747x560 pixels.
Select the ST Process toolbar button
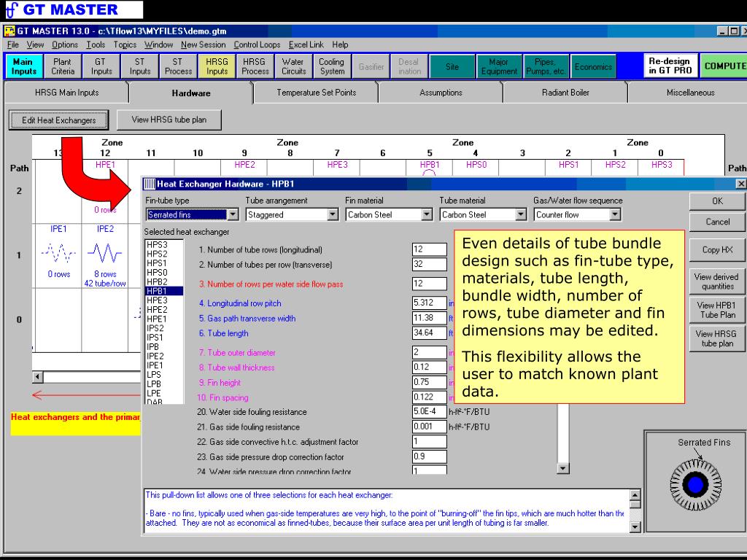pos(178,66)
